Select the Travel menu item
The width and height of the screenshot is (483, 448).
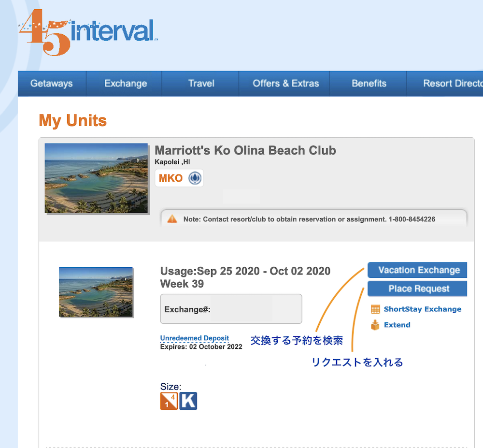[x=201, y=84]
